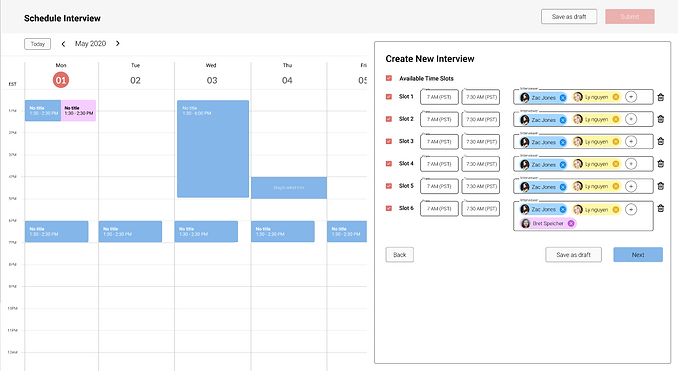678x371 pixels.
Task: Open Slot 5 end time 7:30 AM field
Action: [481, 186]
